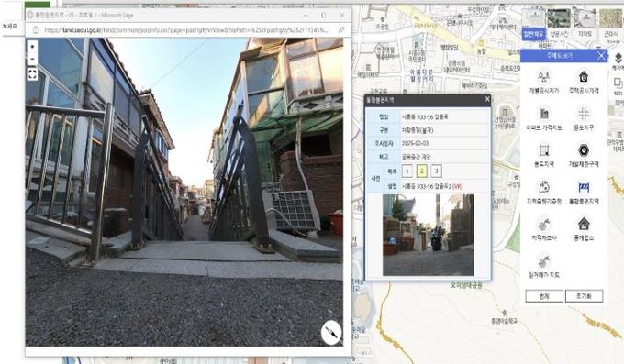This screenshot has width=624, height=364.
Task: Click the 초기화 reset button
Action: [x=584, y=296]
